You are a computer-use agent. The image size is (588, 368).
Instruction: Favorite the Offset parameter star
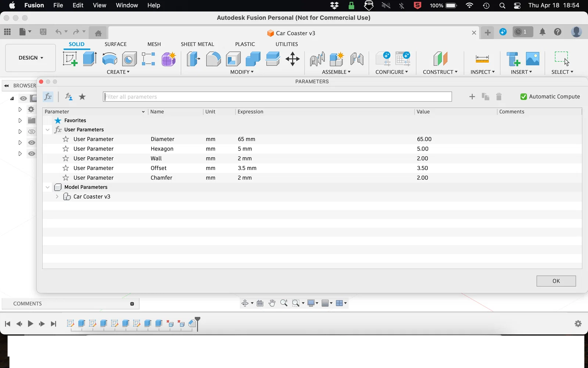tap(66, 168)
